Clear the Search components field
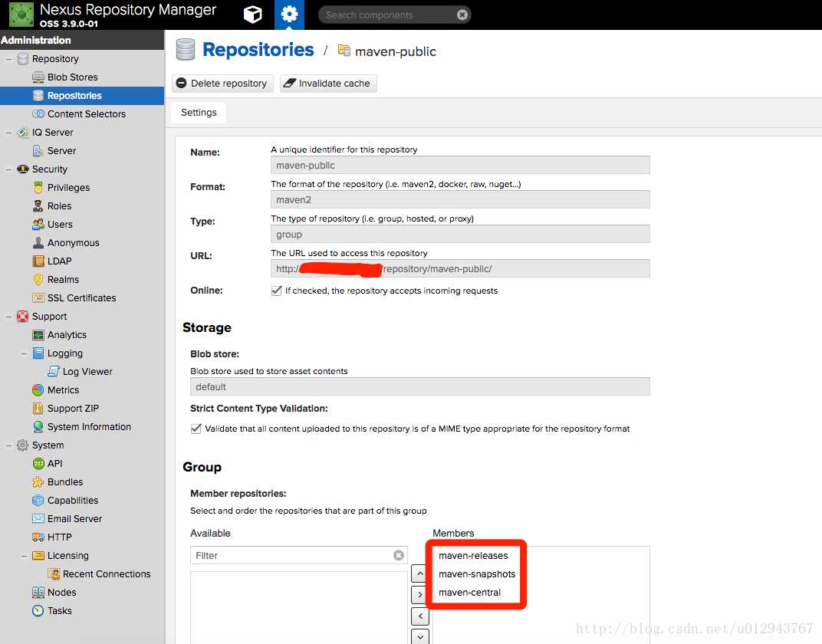This screenshot has width=822, height=644. [462, 15]
